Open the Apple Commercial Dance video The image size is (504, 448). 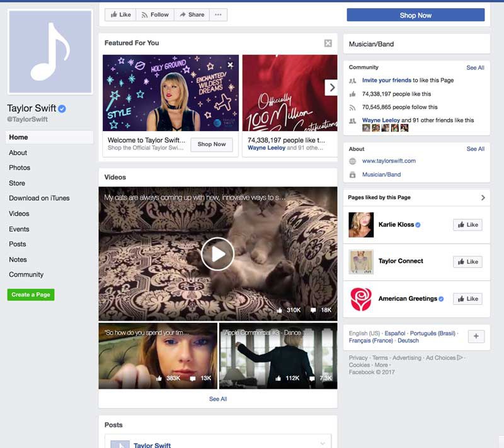(278, 356)
